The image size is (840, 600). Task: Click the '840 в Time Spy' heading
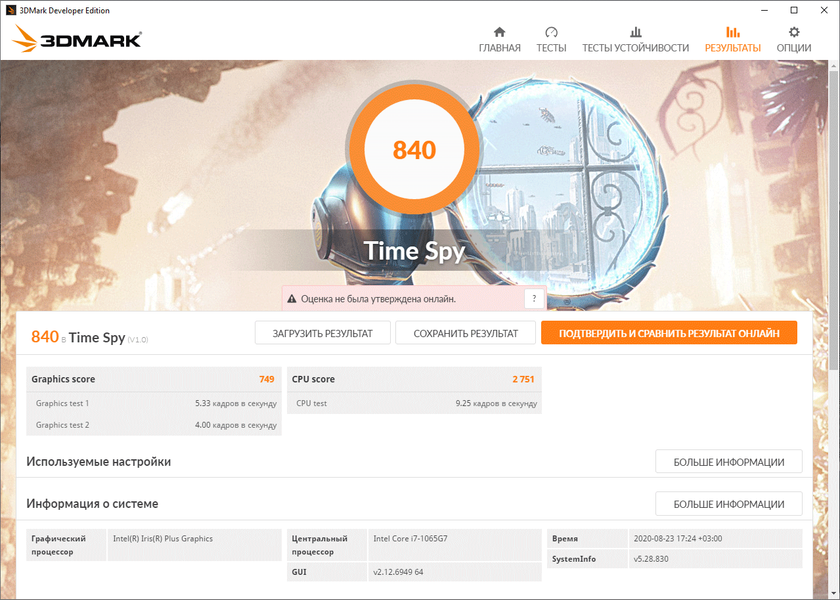[x=89, y=337]
